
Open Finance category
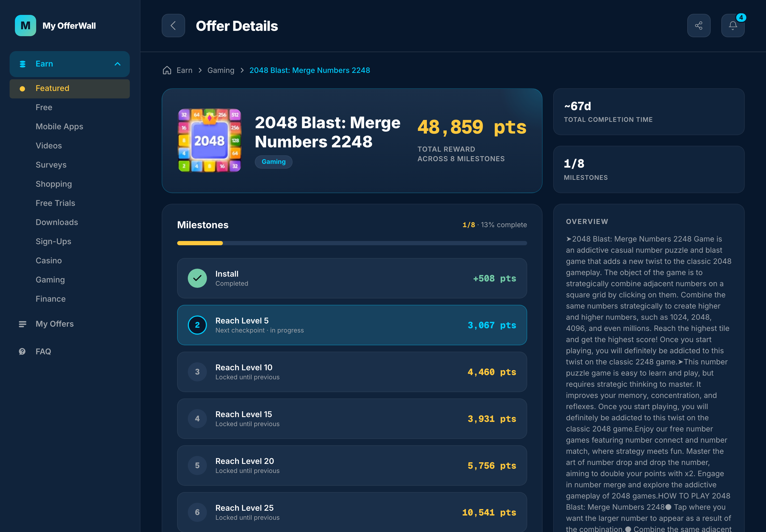[51, 299]
